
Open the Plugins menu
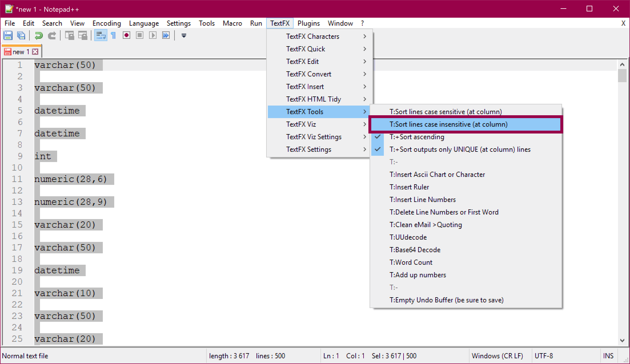pyautogui.click(x=308, y=23)
